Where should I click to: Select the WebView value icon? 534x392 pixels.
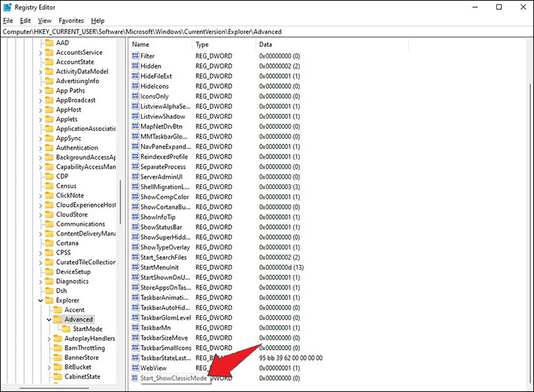coord(135,368)
